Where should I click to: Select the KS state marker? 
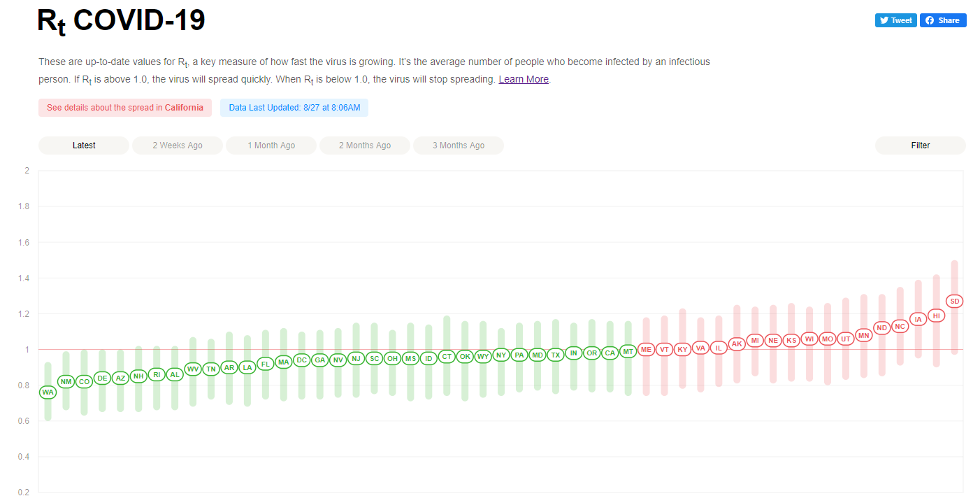[x=791, y=340]
